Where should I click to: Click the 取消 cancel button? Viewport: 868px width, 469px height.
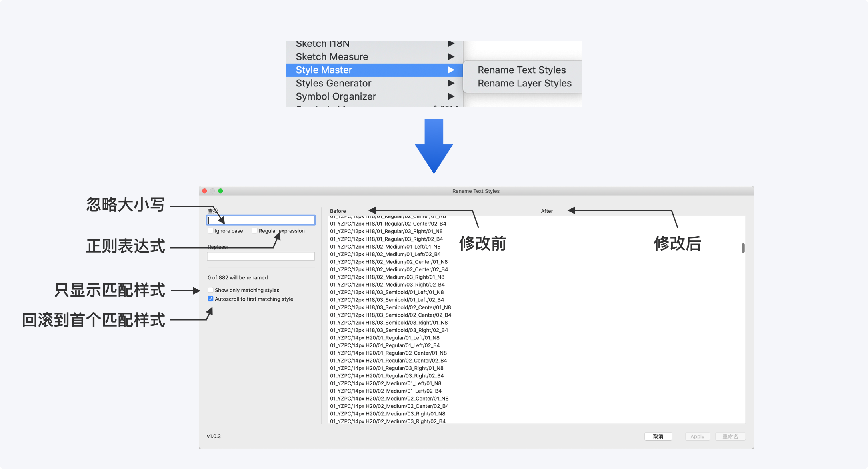coord(658,436)
